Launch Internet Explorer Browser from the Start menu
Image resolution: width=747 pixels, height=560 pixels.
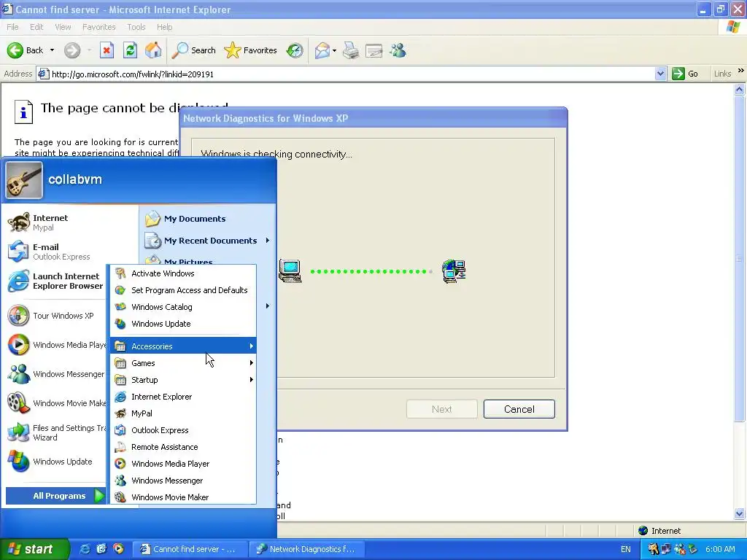55,281
